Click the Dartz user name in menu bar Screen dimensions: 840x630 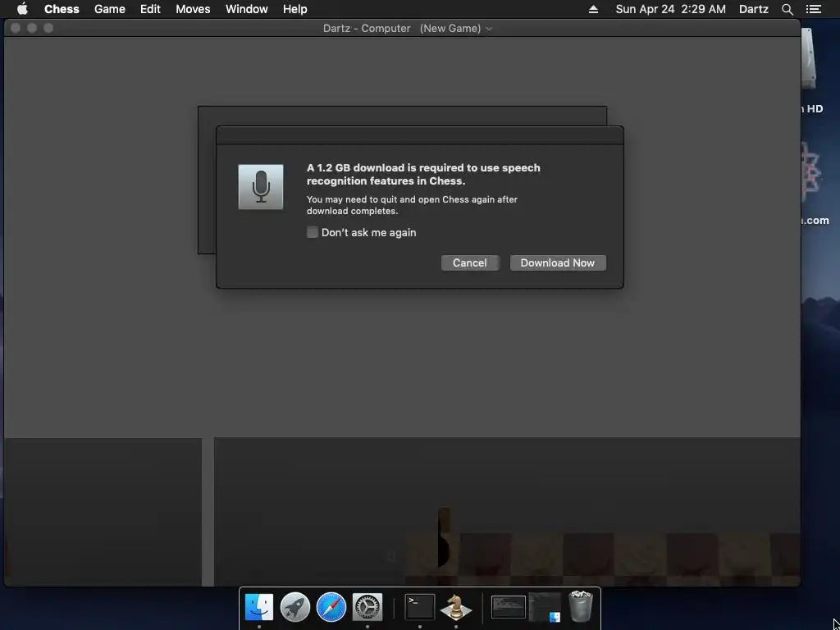[x=754, y=9]
